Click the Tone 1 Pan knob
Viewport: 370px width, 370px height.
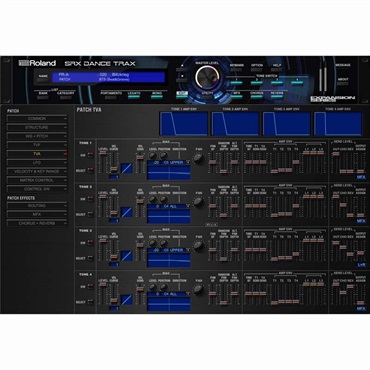pyautogui.click(x=199, y=159)
